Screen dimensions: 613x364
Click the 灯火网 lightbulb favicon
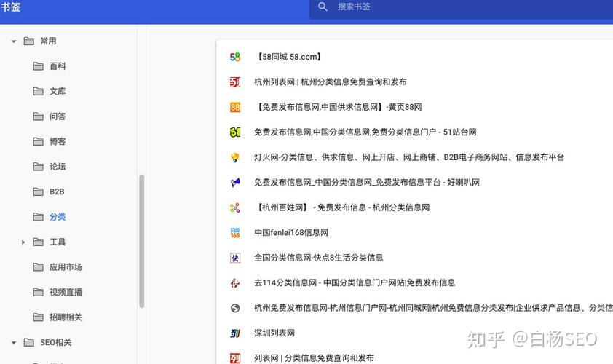click(x=235, y=157)
